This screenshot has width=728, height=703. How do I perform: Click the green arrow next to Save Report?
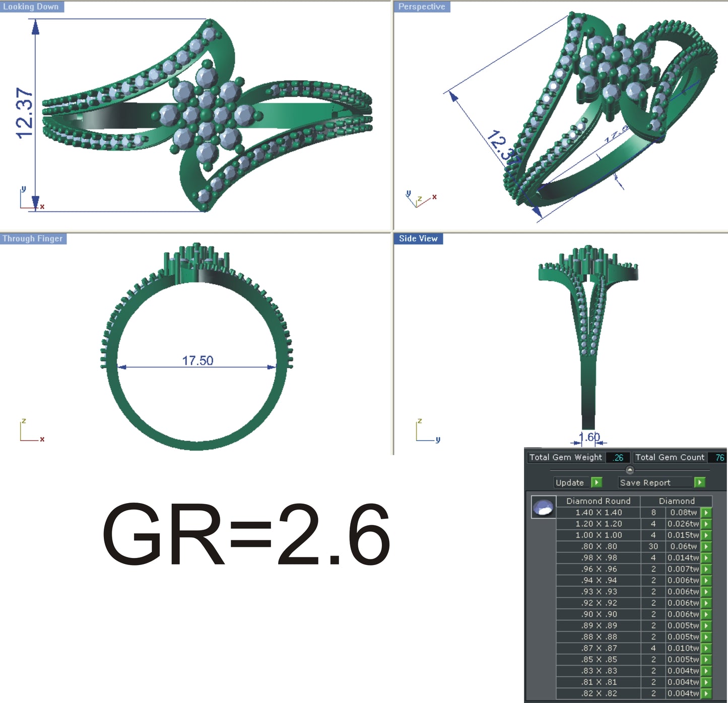point(699,482)
